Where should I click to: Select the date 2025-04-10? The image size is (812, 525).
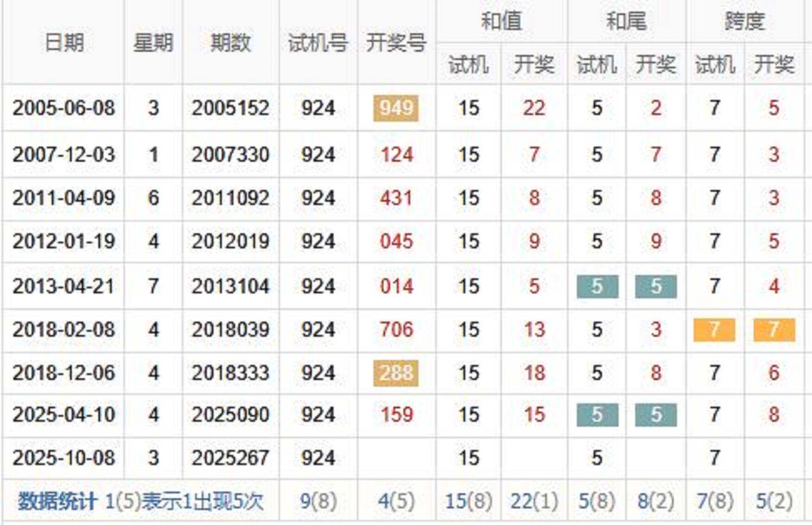click(x=64, y=414)
